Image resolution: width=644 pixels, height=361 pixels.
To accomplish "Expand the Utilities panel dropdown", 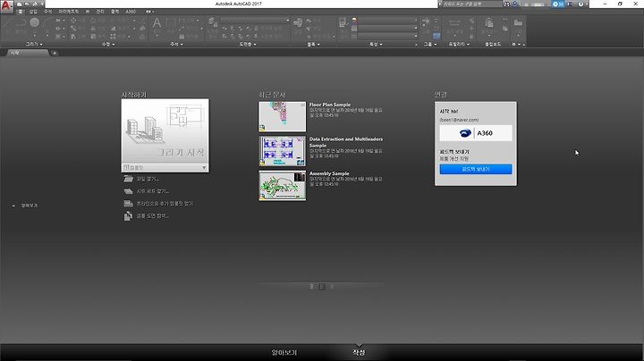I will (x=459, y=44).
